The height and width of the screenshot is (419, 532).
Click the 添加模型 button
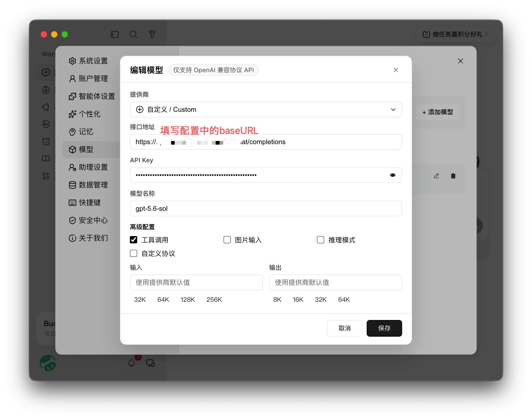point(438,112)
